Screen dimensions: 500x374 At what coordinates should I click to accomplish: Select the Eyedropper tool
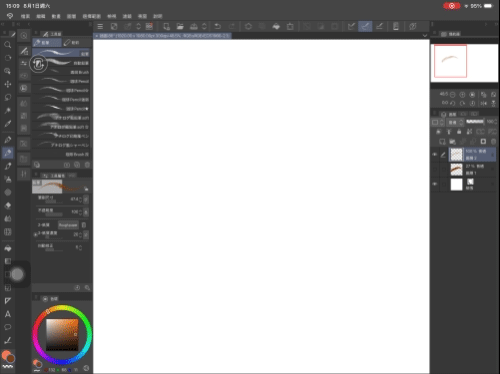coord(7,124)
